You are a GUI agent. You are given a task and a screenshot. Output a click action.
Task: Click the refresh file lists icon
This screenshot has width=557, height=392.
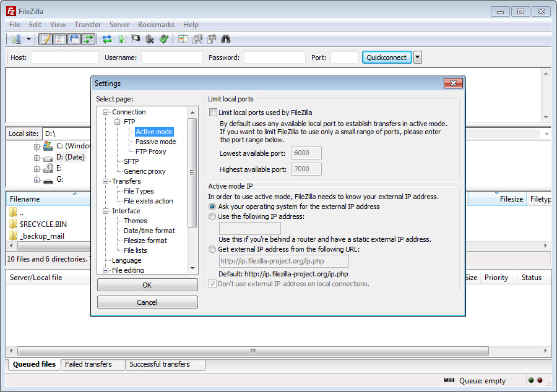(107, 39)
